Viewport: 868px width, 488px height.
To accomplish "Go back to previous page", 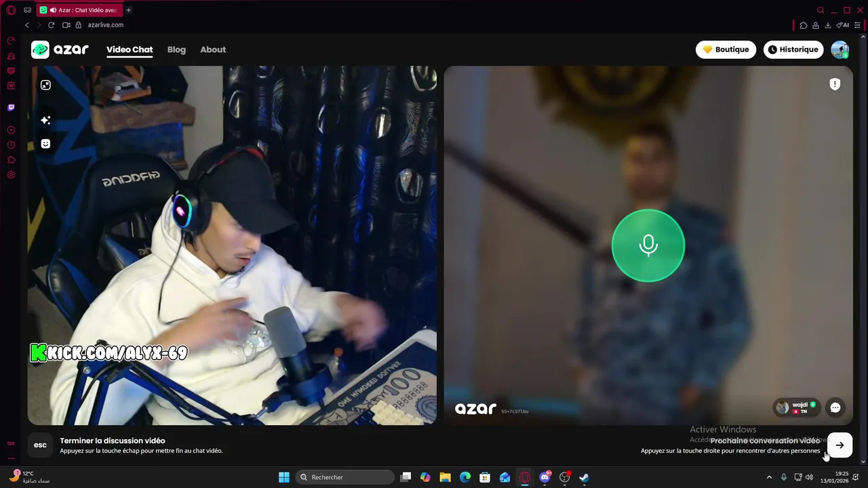I will tap(27, 25).
